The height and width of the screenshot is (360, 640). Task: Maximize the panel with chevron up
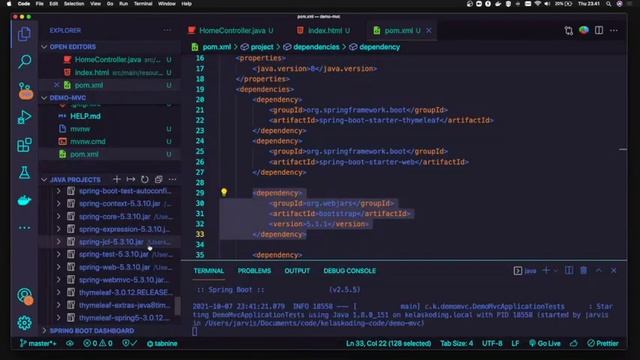point(598,270)
